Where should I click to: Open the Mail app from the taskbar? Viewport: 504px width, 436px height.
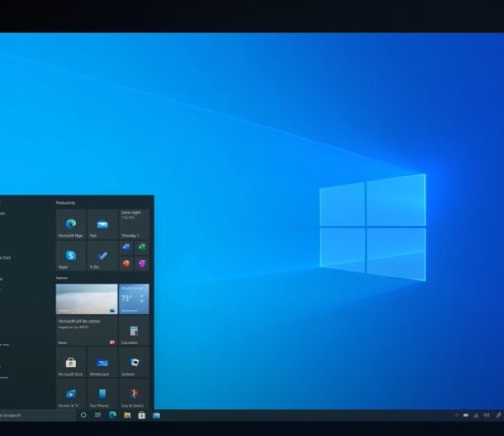coord(157,415)
